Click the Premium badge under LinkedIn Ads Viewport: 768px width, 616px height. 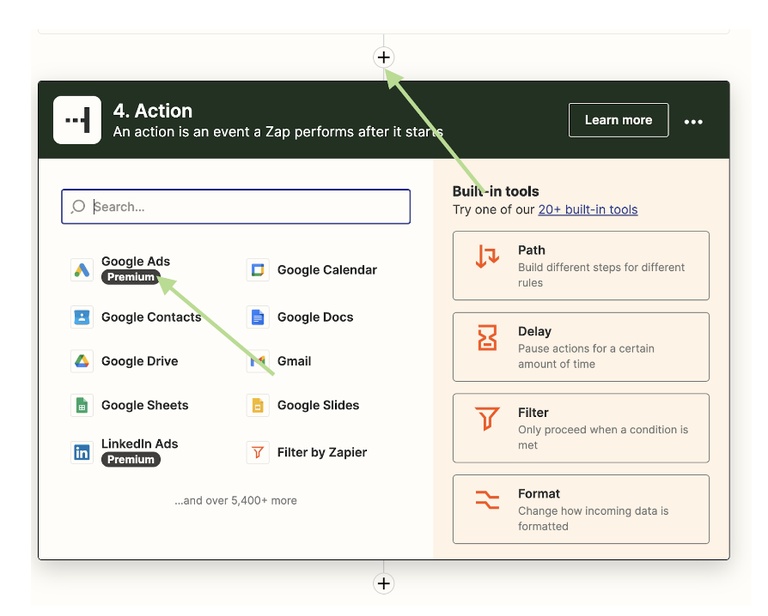[131, 459]
